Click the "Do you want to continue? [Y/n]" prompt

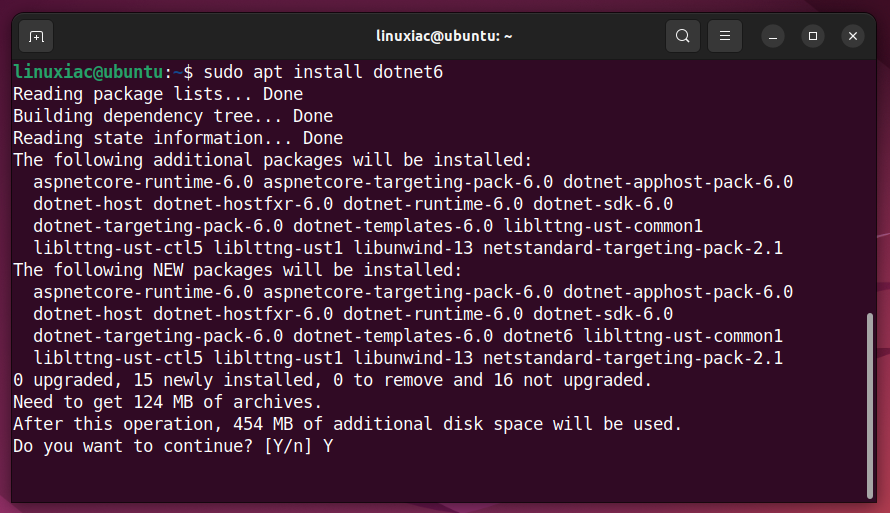(163, 447)
